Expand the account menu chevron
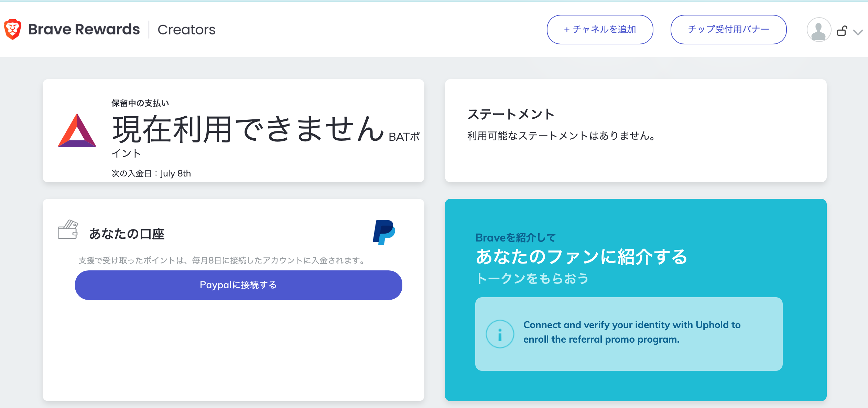 pyautogui.click(x=858, y=32)
